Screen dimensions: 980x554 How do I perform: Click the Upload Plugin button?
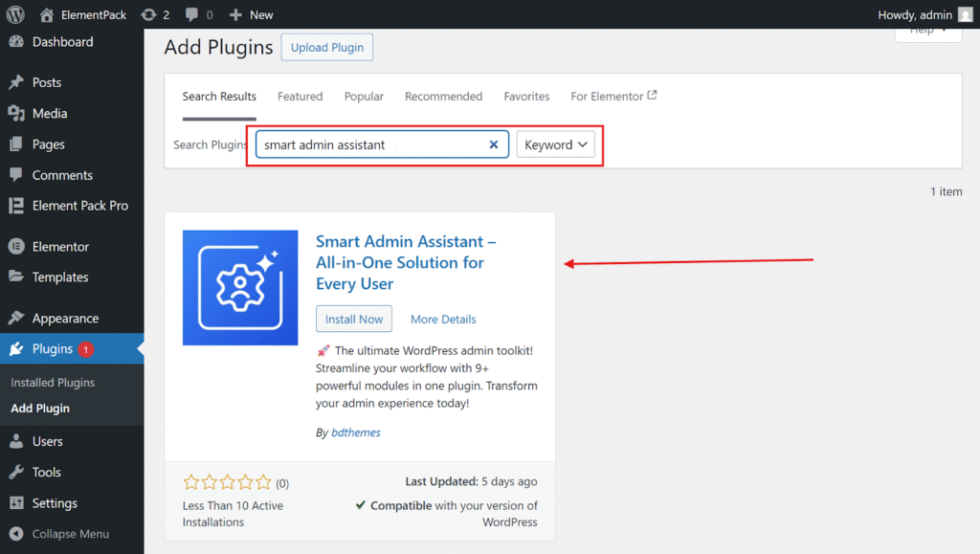pyautogui.click(x=327, y=48)
